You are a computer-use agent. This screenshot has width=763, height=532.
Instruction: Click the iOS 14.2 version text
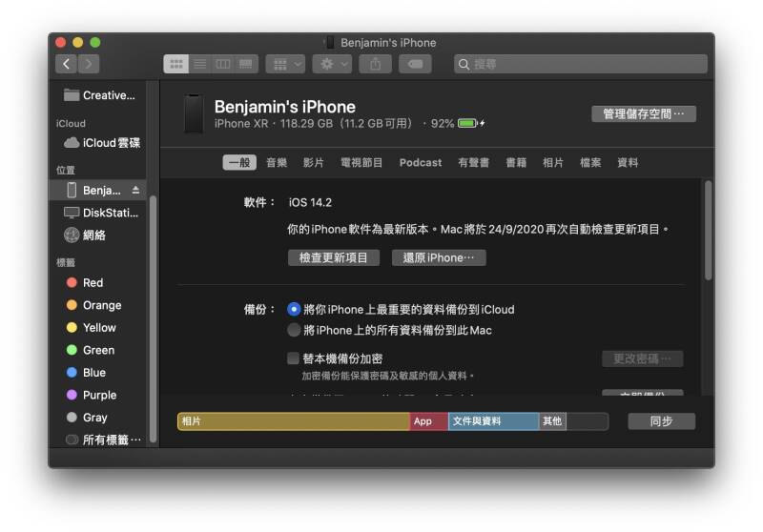(311, 202)
